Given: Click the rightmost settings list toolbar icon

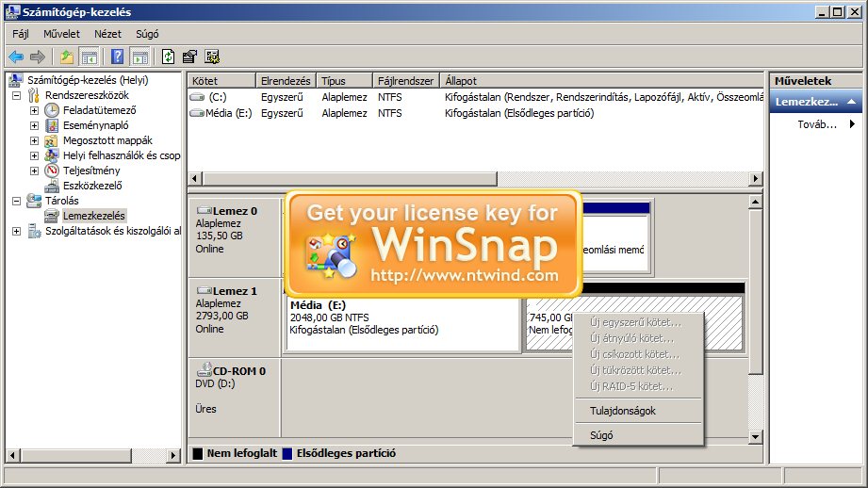Looking at the screenshot, I should [212, 57].
